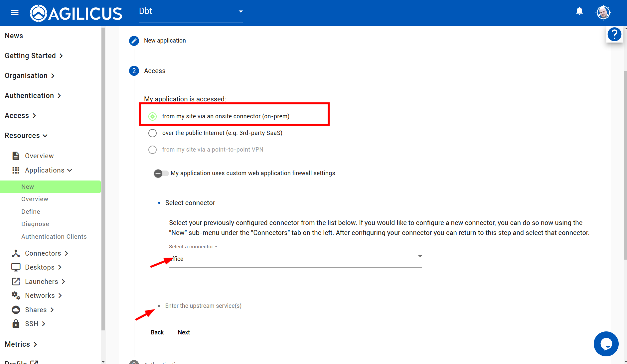Click the New application pencil step icon
Screen dimensions: 627x364
point(134,41)
